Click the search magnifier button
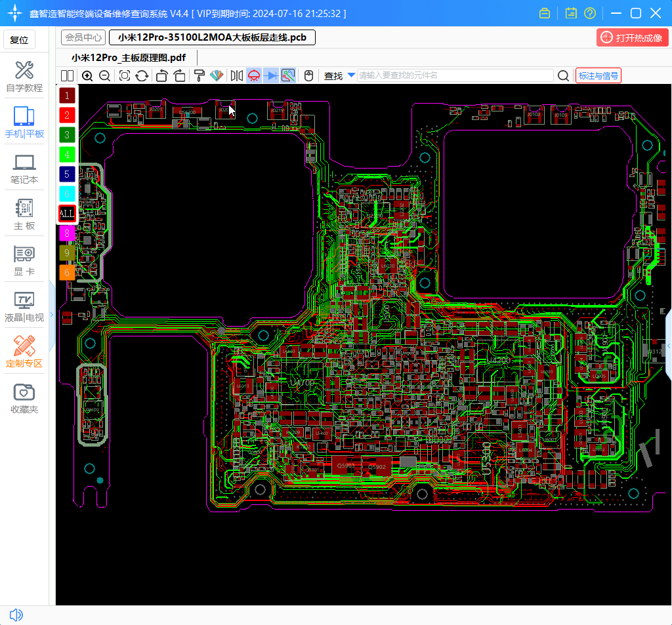 coord(563,76)
